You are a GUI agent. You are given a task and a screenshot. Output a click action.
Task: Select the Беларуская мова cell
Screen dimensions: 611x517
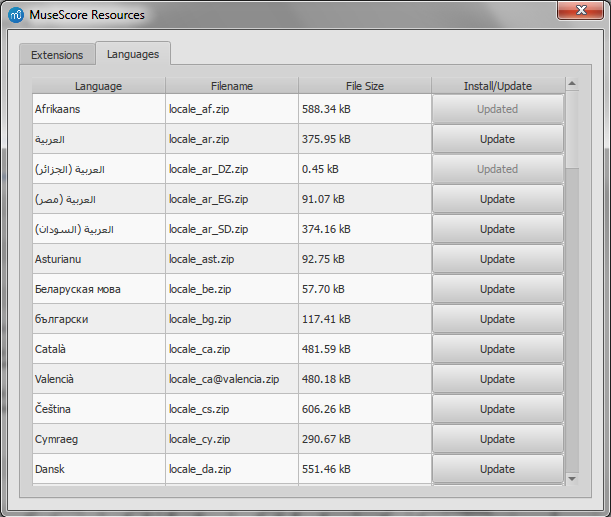tap(99, 289)
